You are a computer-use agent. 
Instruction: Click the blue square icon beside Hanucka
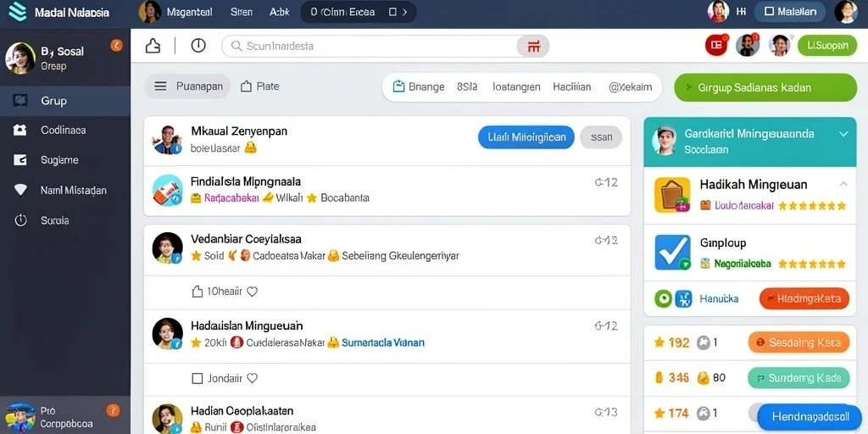click(x=684, y=299)
